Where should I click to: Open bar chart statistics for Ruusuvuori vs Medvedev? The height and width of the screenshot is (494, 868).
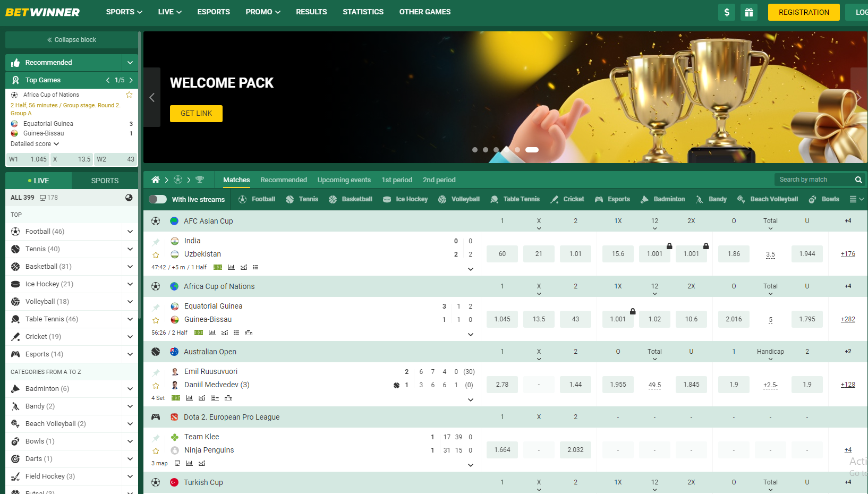point(189,398)
